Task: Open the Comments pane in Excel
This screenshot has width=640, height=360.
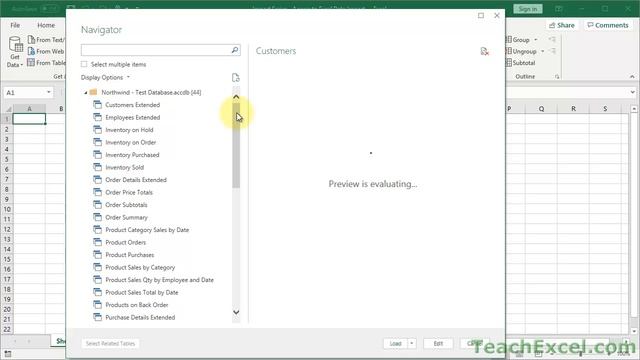Action: click(608, 25)
